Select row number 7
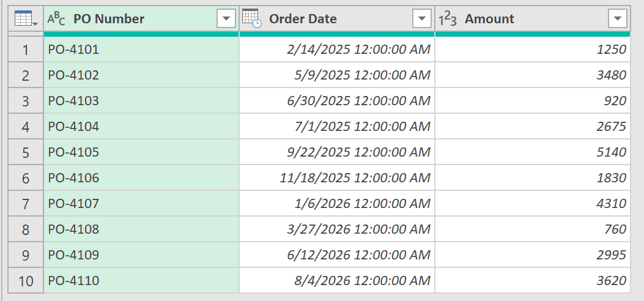The image size is (644, 301). [x=26, y=203]
